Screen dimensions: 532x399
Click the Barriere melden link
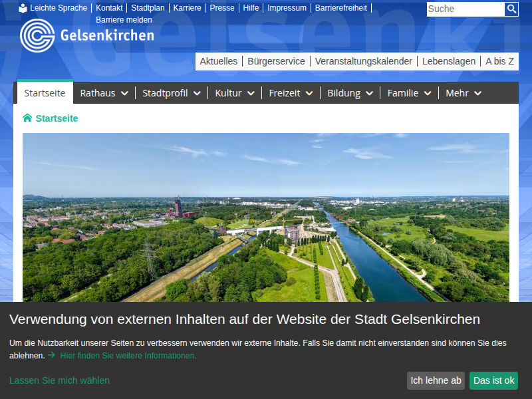[x=124, y=20]
